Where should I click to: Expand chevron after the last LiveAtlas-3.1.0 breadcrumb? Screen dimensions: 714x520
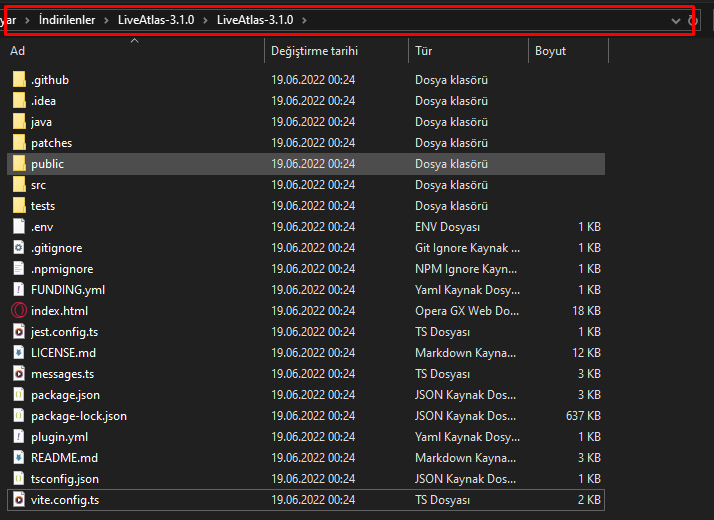click(304, 20)
